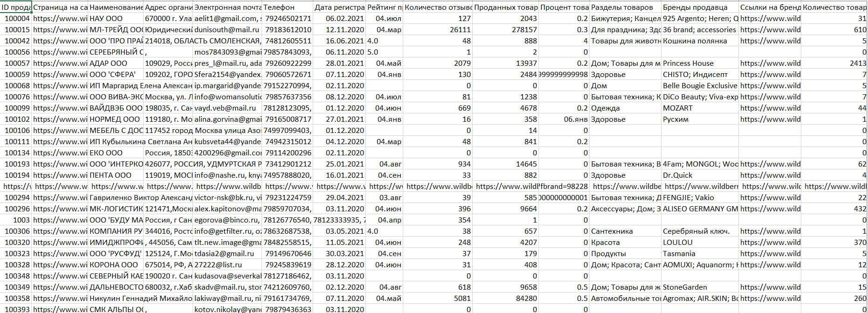Select ID cell 100099
868x313 pixels.
(x=16, y=108)
